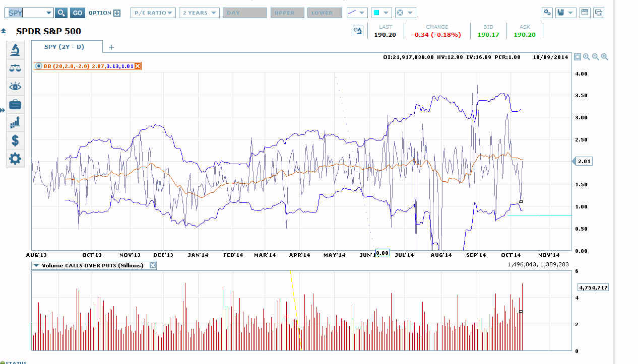Expand the save options arrow
Screen dimensions: 638x364
(x=571, y=13)
